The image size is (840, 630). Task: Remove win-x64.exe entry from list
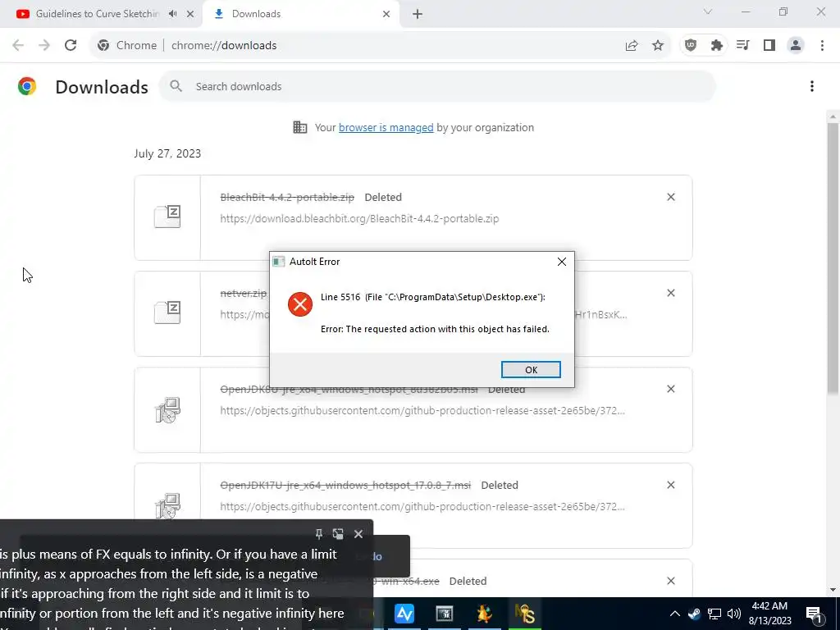point(671,581)
